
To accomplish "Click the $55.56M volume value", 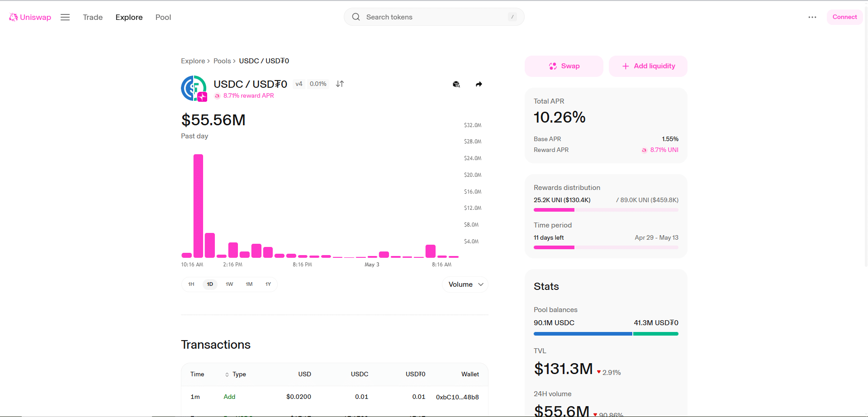I will (x=213, y=120).
